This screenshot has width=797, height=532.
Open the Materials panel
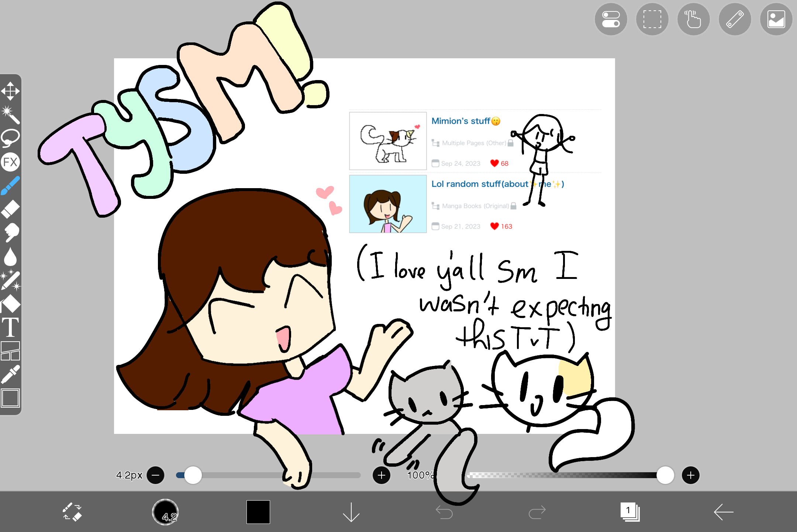point(776,20)
